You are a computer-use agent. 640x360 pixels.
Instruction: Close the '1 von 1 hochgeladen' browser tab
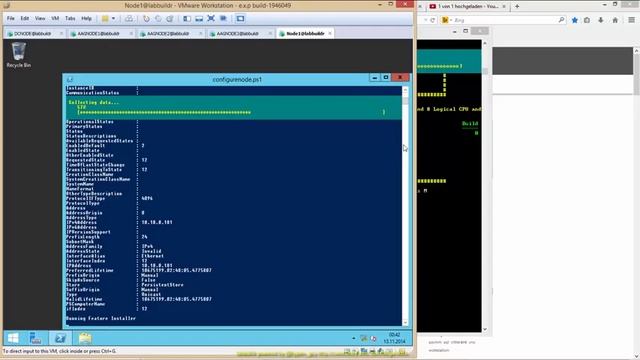504,6
